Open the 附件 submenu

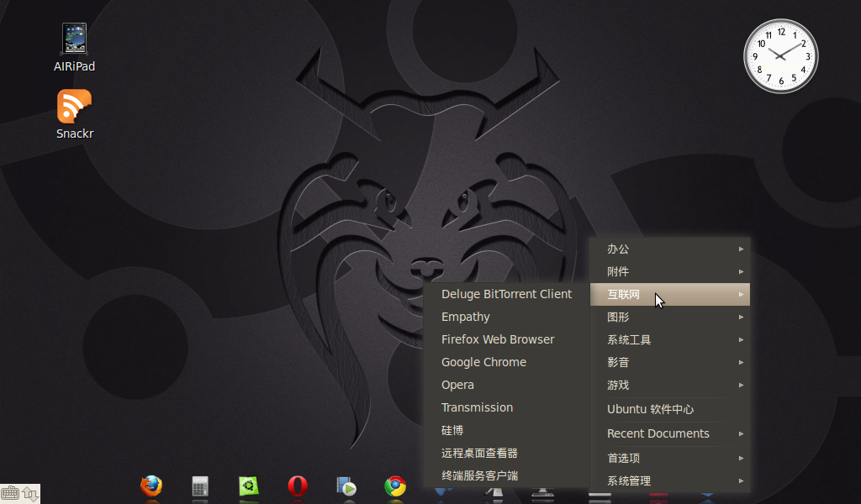click(x=670, y=271)
